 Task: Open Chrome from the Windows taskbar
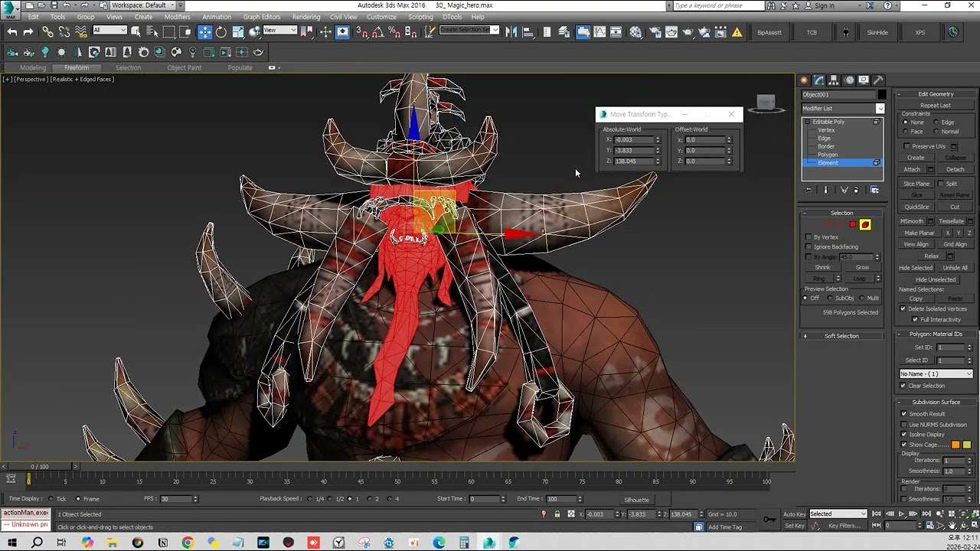(x=188, y=543)
